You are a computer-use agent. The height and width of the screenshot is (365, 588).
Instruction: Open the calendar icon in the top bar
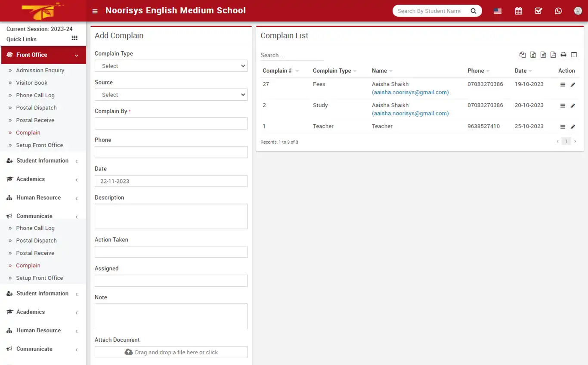pos(518,10)
